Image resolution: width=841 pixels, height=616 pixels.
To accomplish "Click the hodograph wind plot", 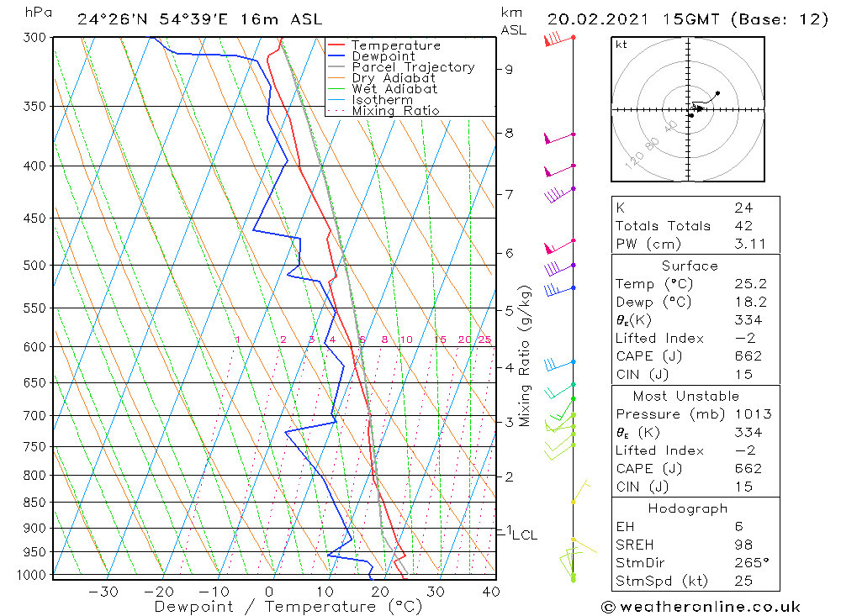I will [688, 109].
